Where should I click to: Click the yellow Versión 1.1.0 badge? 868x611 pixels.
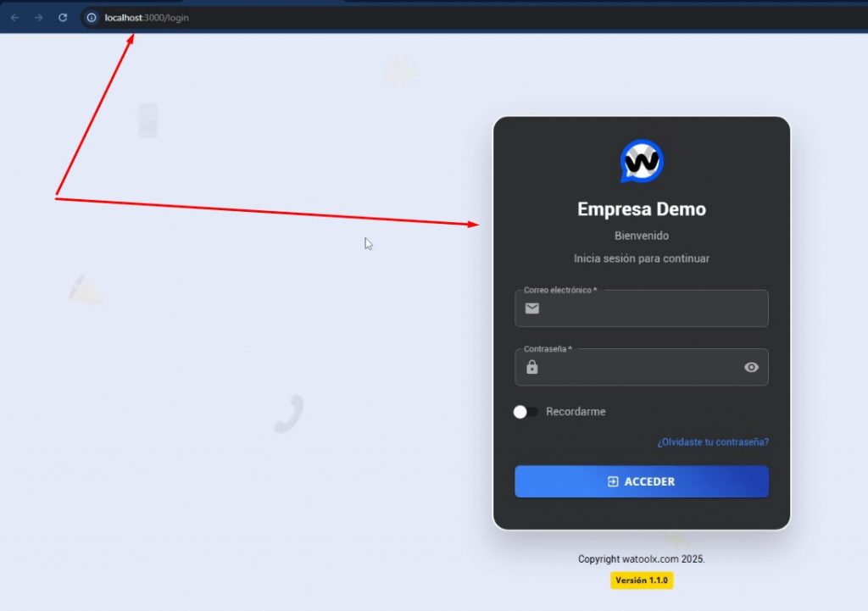tap(642, 580)
